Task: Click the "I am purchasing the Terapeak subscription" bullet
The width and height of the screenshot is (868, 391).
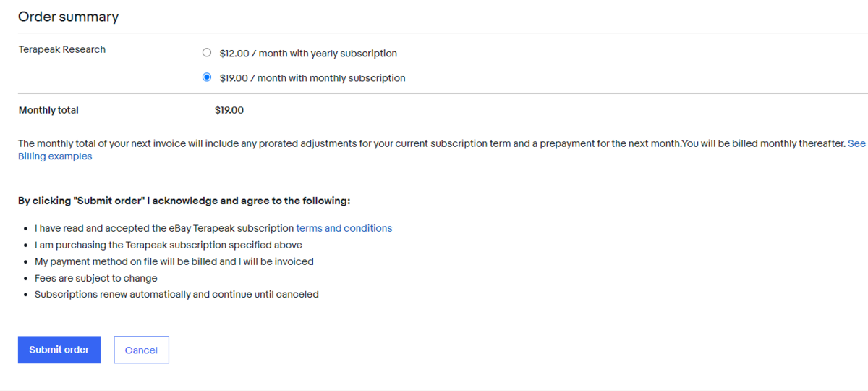Action: point(168,245)
